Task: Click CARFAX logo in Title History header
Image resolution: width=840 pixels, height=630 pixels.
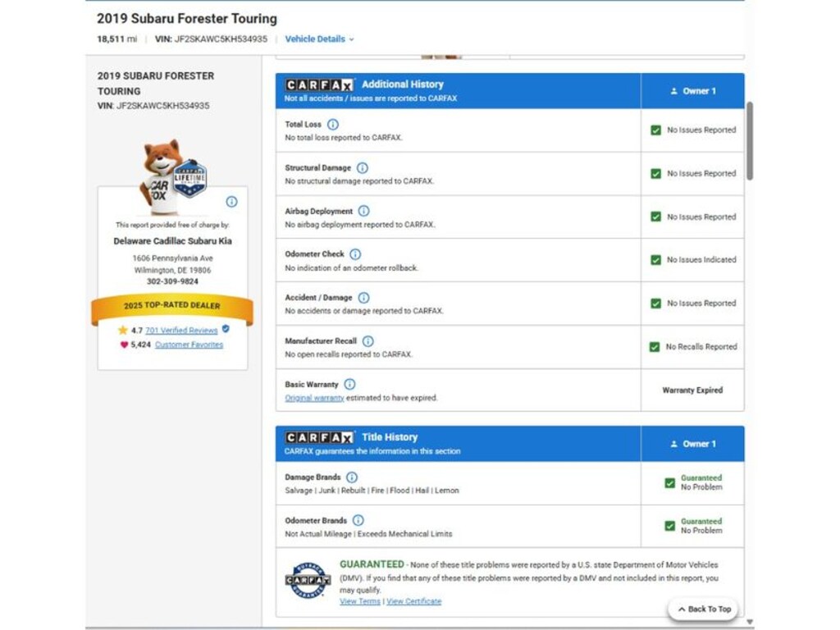Action: pyautogui.click(x=319, y=438)
